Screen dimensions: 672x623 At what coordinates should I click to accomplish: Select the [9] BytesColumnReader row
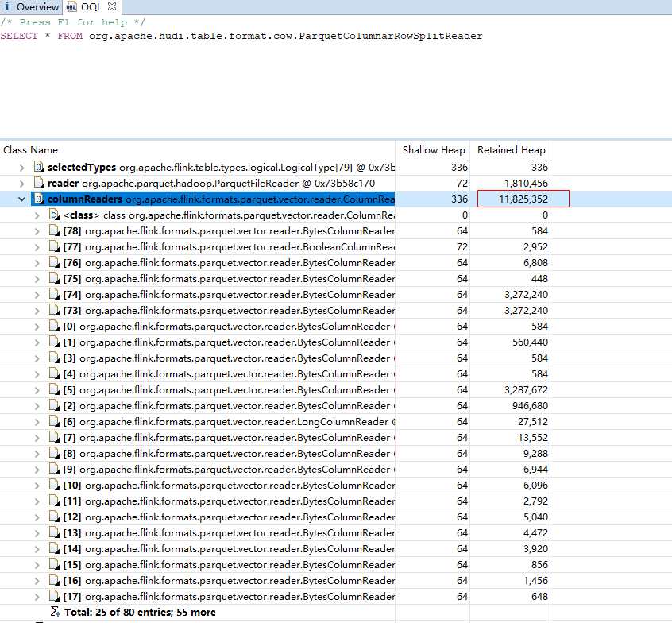[229, 470]
